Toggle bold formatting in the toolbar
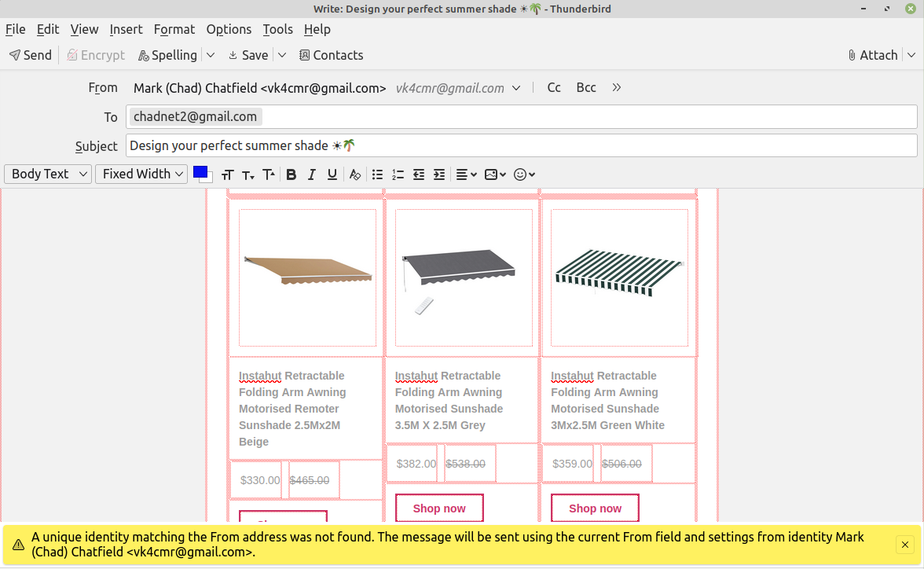 click(291, 174)
